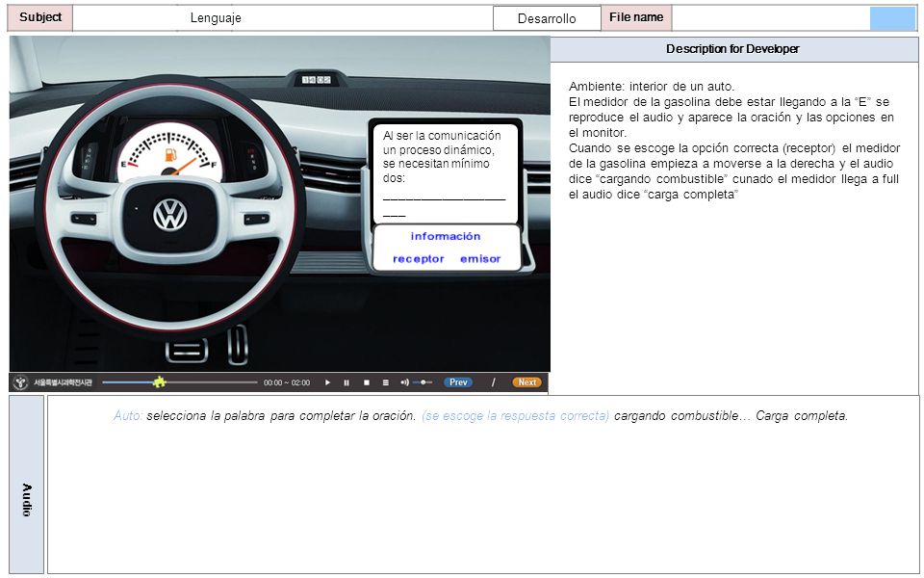The height and width of the screenshot is (578, 924).
Task: Mute audio using the speaker icon
Action: 404,382
